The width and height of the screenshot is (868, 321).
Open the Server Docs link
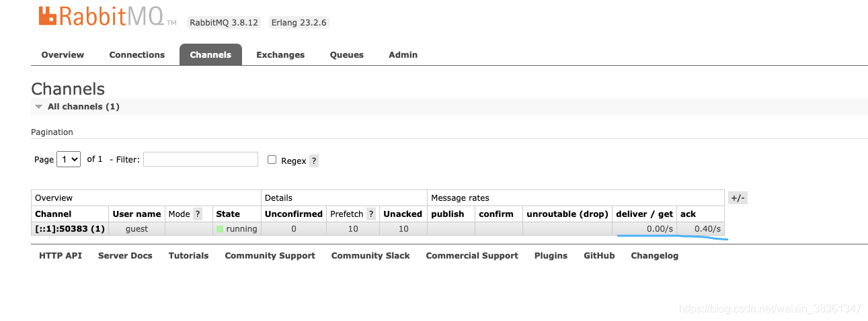[125, 256]
